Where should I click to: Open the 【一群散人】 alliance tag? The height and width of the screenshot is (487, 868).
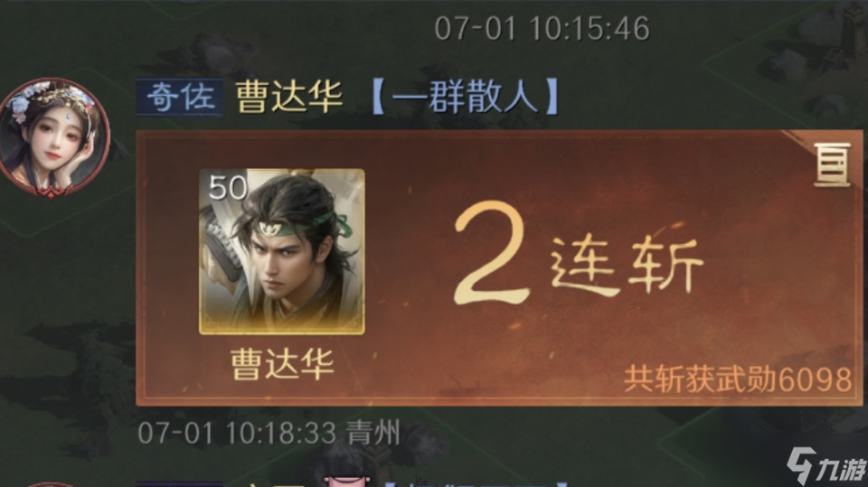pos(466,97)
